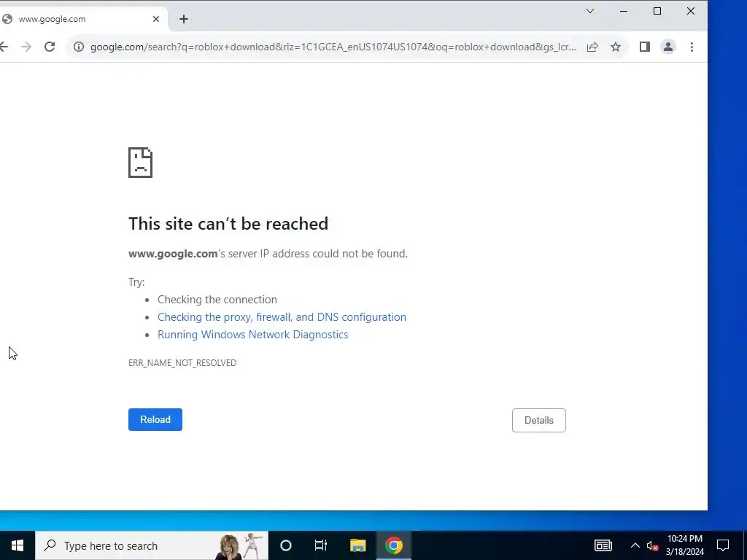Run Windows Network Diagnostics link
Image resolution: width=747 pixels, height=560 pixels.
click(253, 335)
